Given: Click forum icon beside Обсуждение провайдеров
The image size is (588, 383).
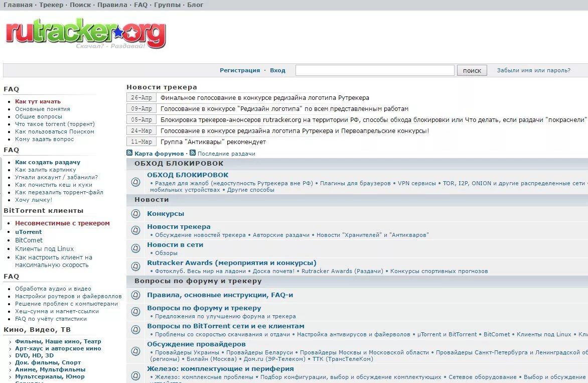Looking at the screenshot, I should tap(136, 351).
